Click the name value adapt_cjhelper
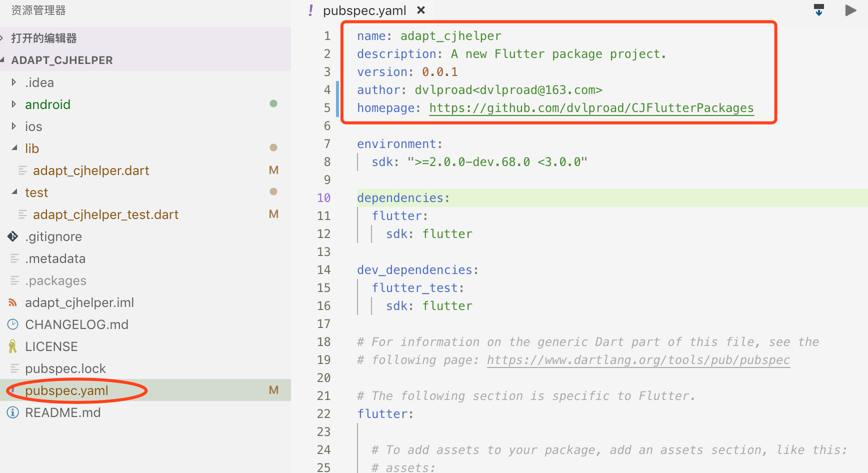The height and width of the screenshot is (473, 868). (450, 36)
